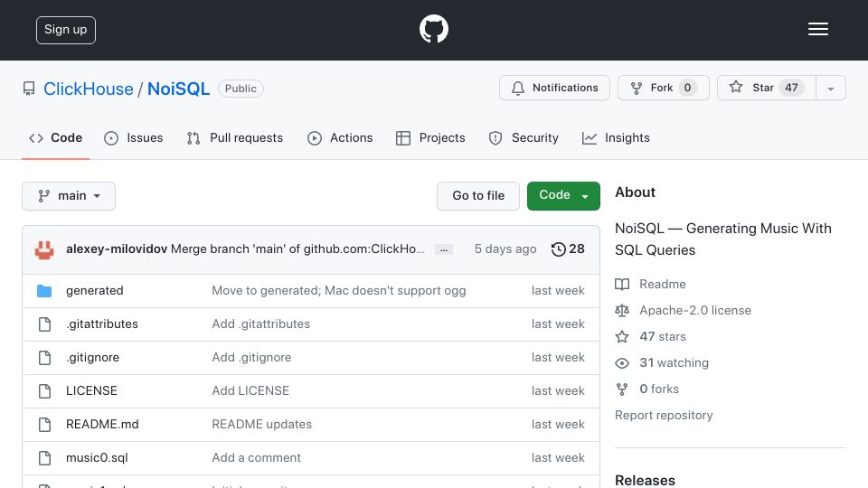Open the .gitattributes file
868x488 pixels.
102,324
